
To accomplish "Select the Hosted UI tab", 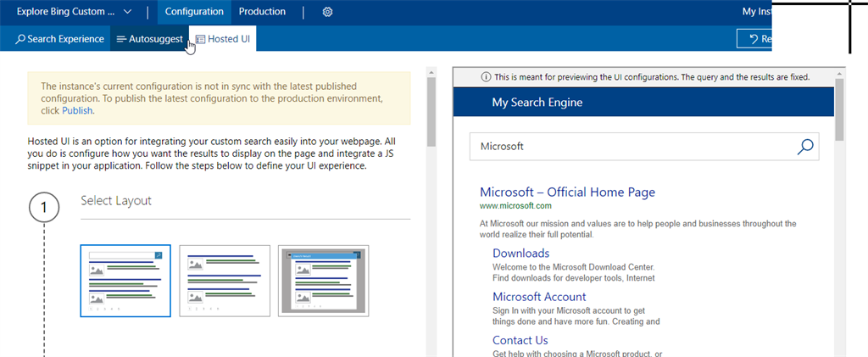I will pyautogui.click(x=222, y=39).
